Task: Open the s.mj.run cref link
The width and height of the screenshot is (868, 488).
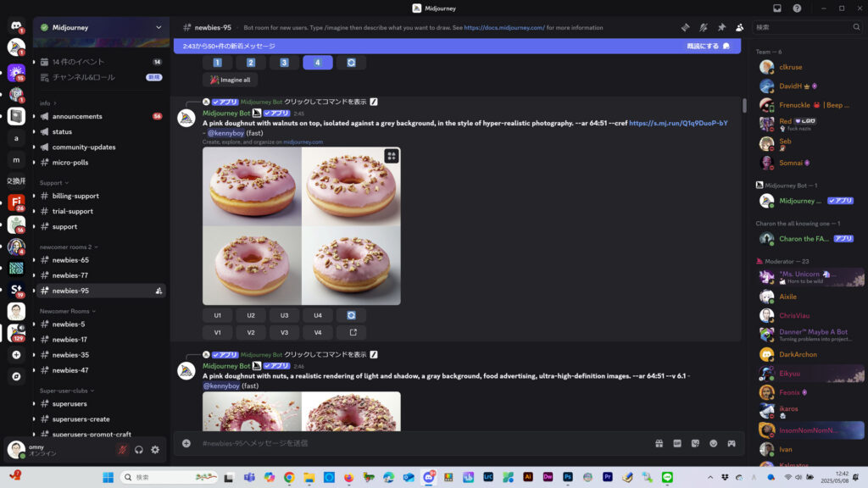Action: coord(679,124)
